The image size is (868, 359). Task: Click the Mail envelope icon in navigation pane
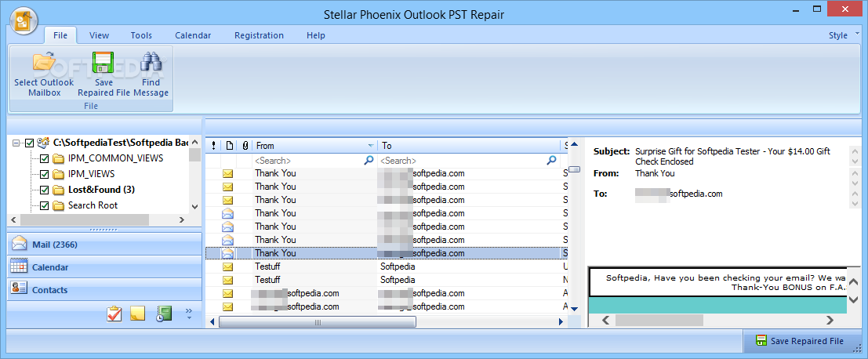[x=20, y=244]
